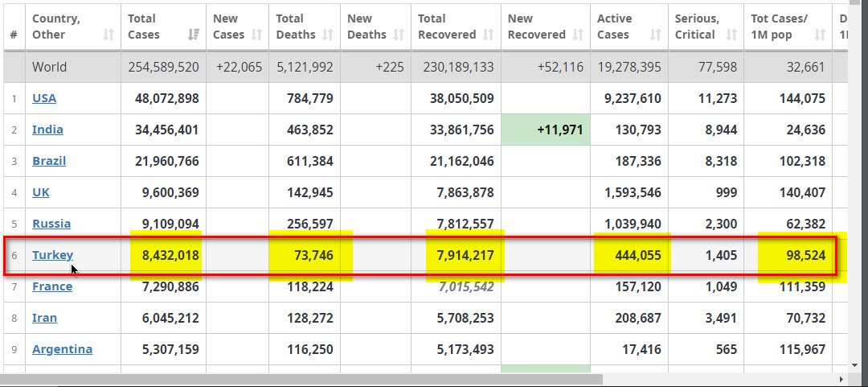Select World label in the totals row
The width and height of the screenshot is (868, 387).
click(49, 67)
